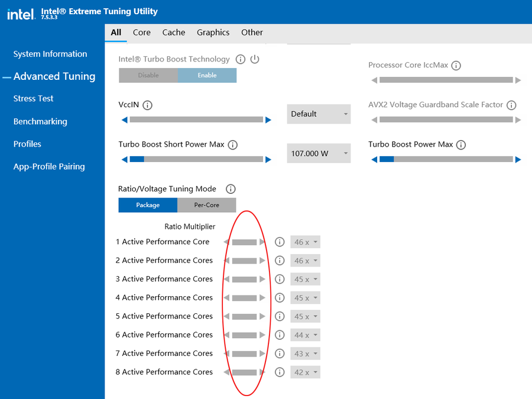Enable Intel Turbo Boost Technology

coord(207,76)
